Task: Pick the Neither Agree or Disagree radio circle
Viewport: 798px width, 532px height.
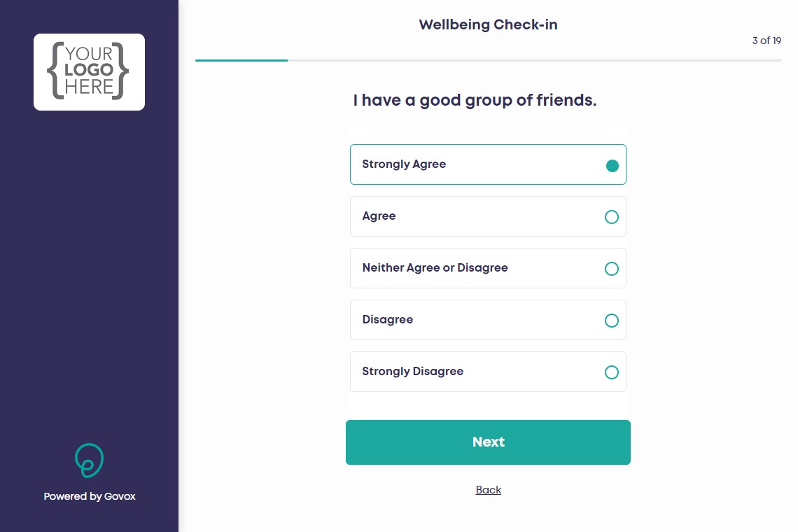Action: coord(611,269)
